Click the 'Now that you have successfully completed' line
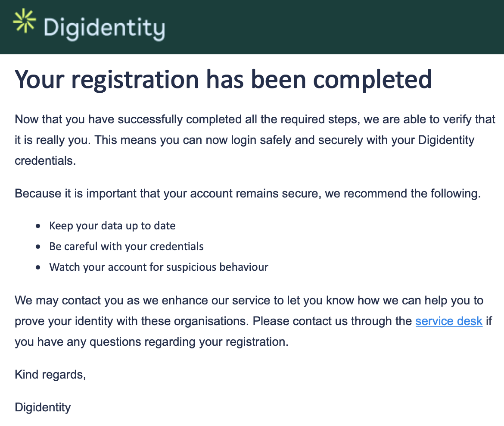Image resolution: width=504 pixels, height=426 pixels. pos(255,119)
